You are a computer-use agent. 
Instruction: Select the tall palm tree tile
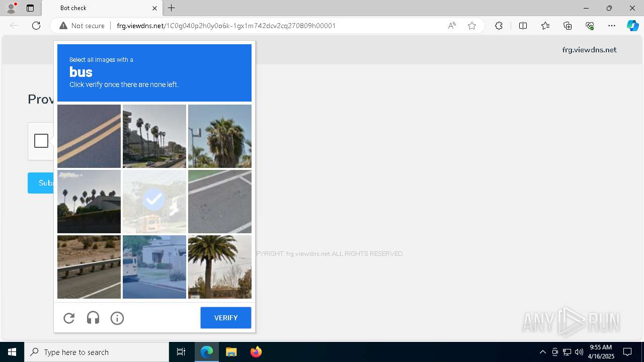[x=220, y=267]
